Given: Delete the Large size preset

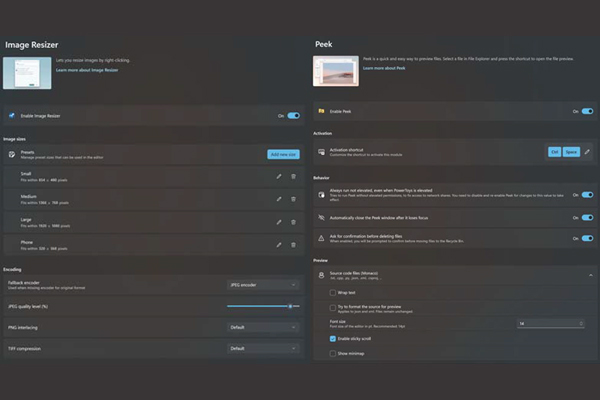Looking at the screenshot, I should (293, 222).
